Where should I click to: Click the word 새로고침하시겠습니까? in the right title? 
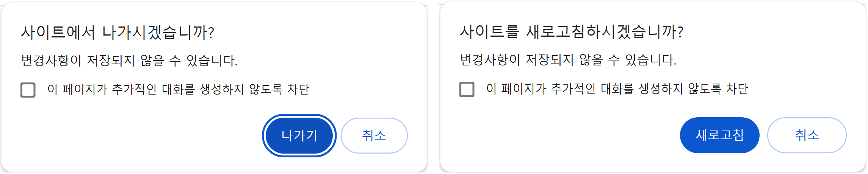pyautogui.click(x=605, y=32)
